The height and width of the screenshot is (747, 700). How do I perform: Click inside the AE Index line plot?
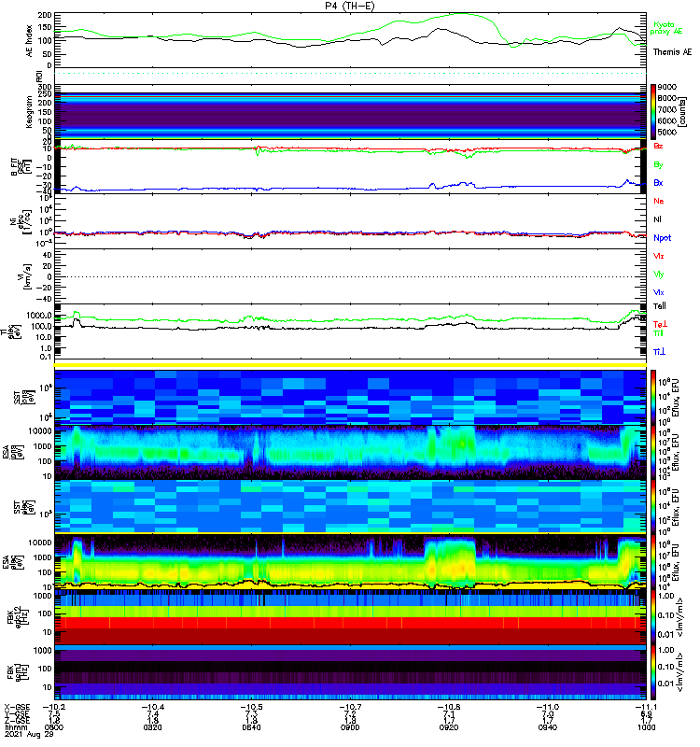[x=350, y=40]
